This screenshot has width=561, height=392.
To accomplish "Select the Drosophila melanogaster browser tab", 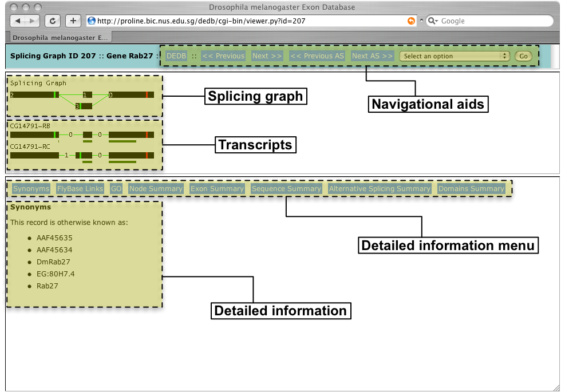I will click(60, 37).
